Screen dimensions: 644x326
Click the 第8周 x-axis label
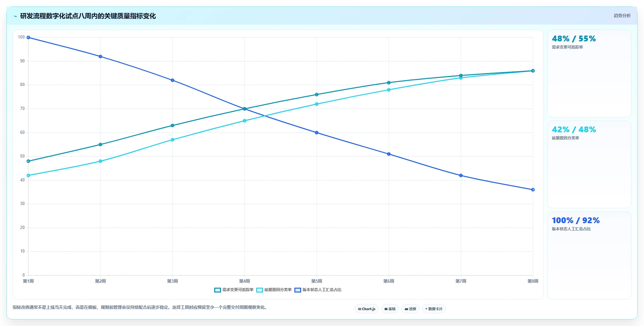coord(533,281)
